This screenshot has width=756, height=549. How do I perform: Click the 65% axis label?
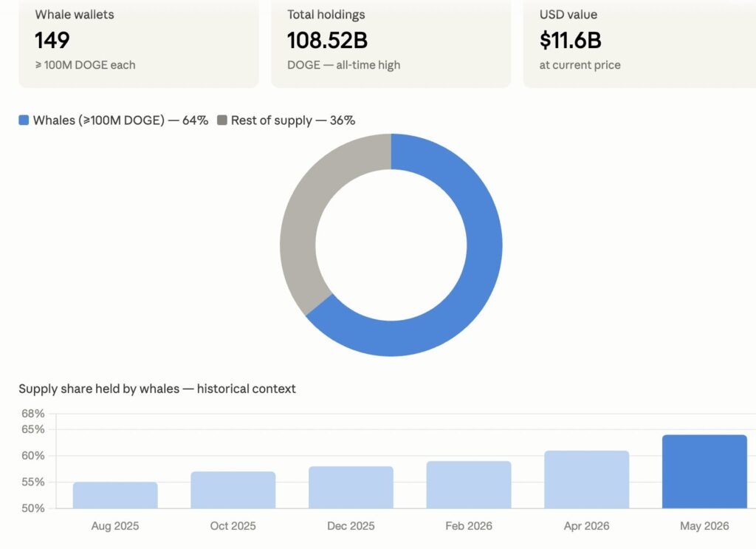click(x=32, y=429)
